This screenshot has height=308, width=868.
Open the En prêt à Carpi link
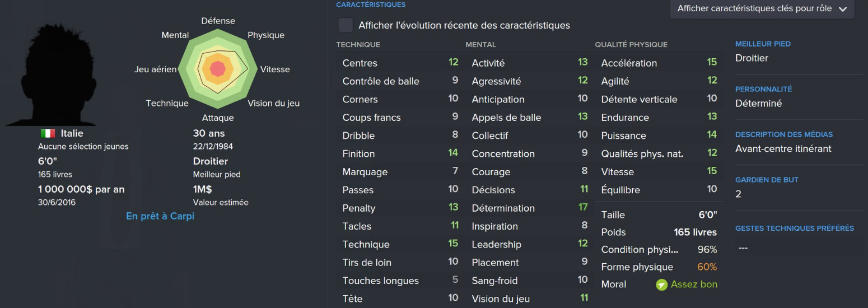(x=160, y=216)
